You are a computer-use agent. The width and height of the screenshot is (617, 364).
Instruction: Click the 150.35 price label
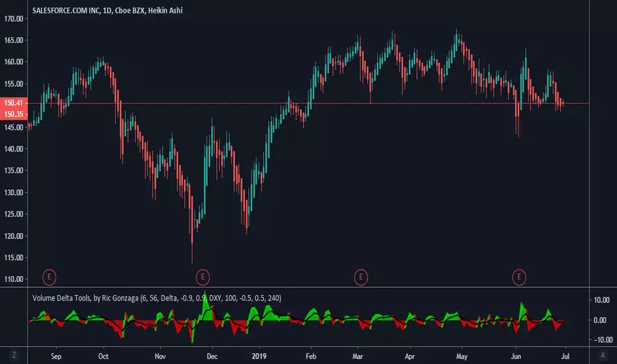point(14,114)
